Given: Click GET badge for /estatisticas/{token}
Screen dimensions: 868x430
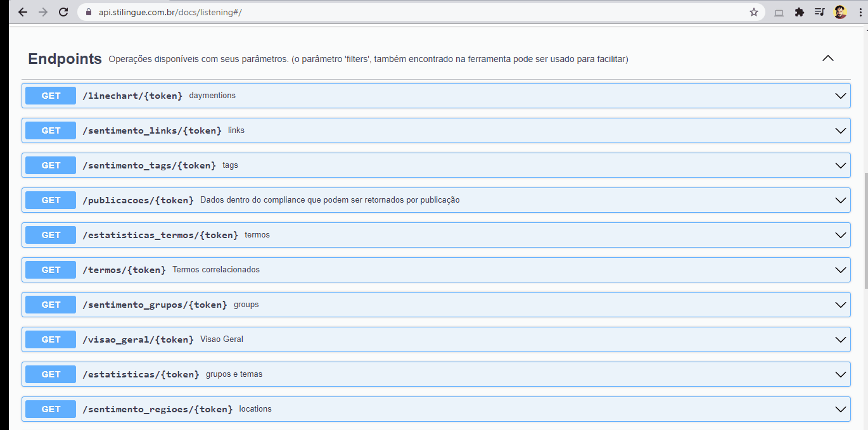Looking at the screenshot, I should [51, 374].
